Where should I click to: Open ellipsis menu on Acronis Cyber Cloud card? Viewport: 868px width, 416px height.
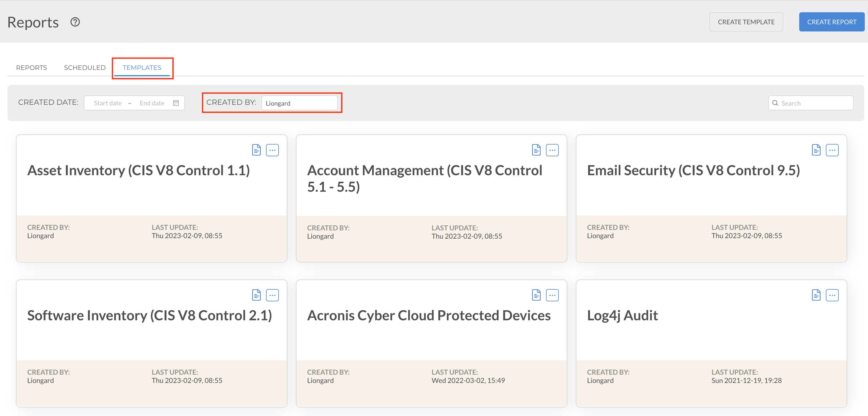tap(552, 295)
